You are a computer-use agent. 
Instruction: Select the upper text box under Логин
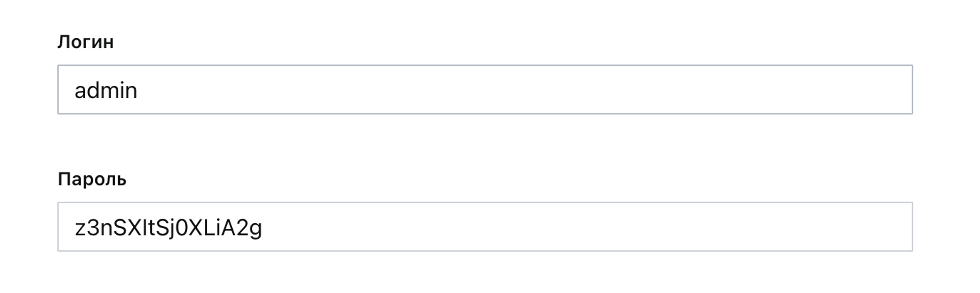coord(485,90)
